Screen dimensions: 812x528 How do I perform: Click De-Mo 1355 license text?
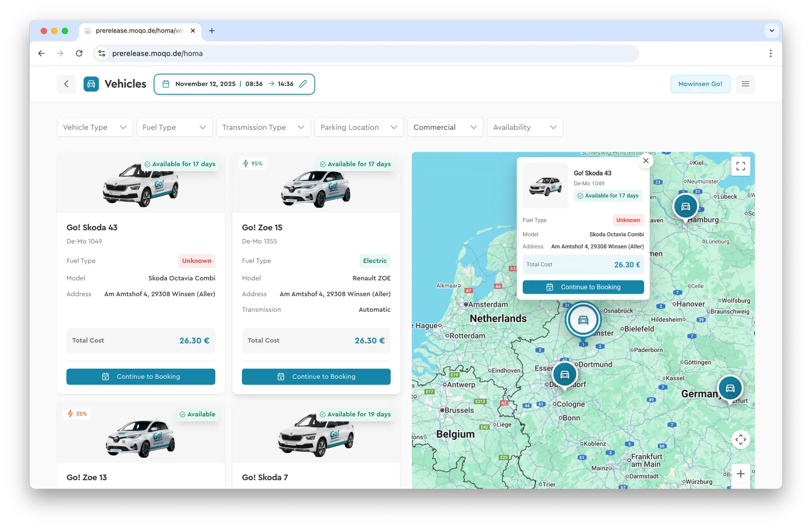[259, 241]
